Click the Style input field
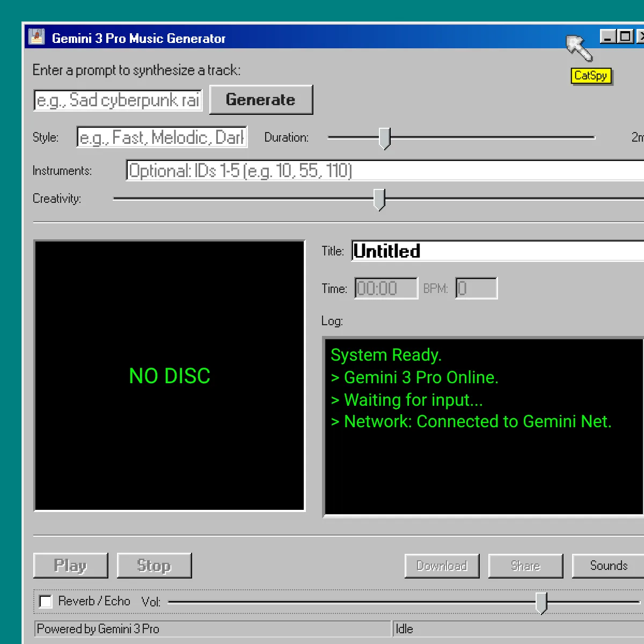 pos(161,137)
